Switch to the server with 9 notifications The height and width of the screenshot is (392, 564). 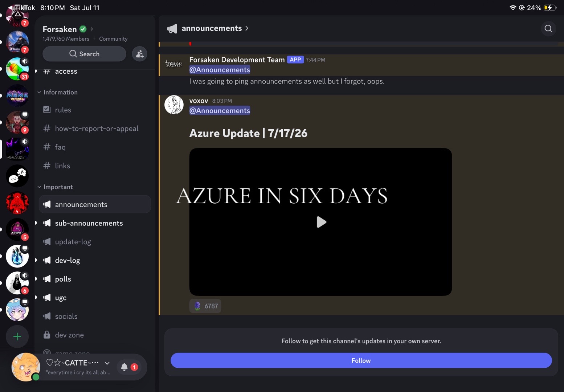17,122
